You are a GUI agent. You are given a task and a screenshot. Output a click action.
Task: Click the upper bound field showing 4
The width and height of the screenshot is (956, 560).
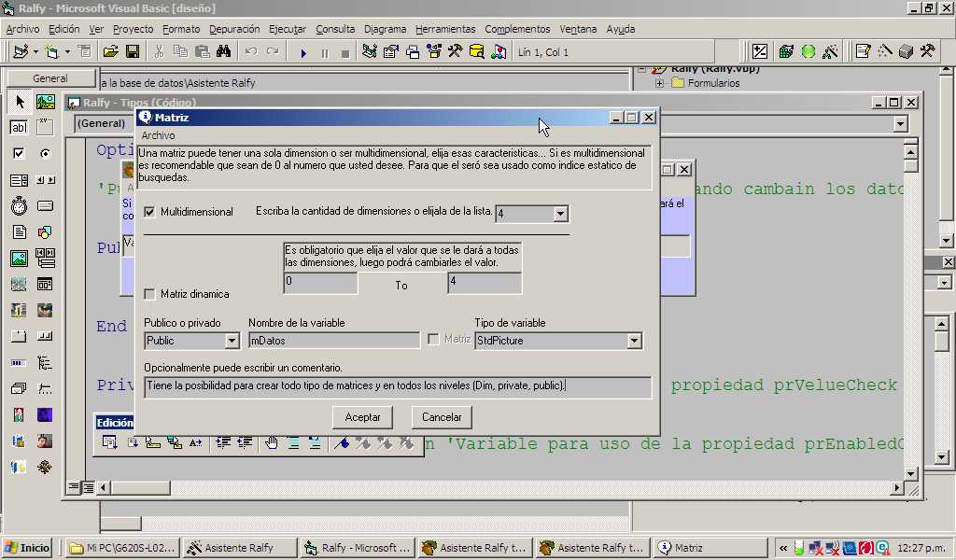tap(485, 283)
